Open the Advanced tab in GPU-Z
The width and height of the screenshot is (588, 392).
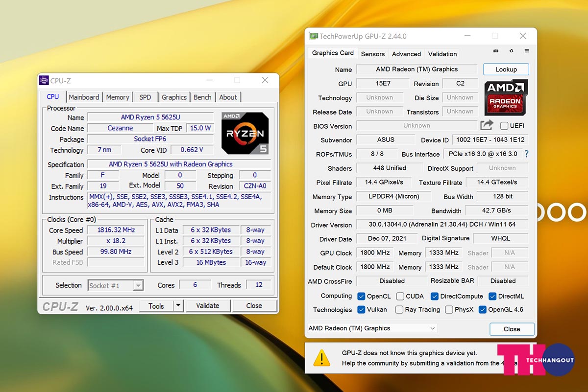pos(406,54)
